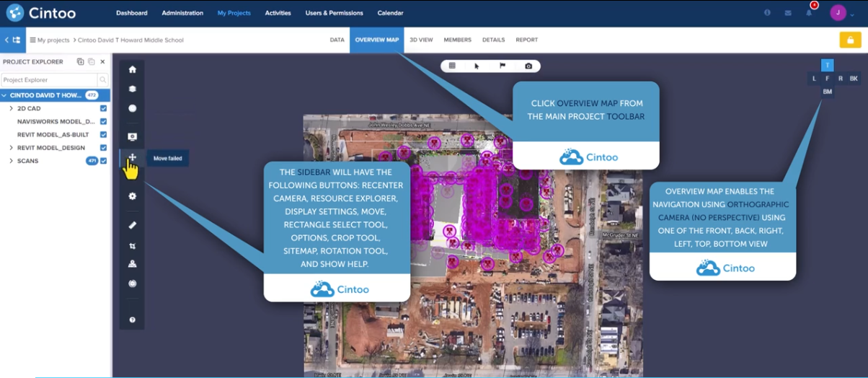Switch to the 3D View tab
The image size is (868, 378).
[x=421, y=40]
